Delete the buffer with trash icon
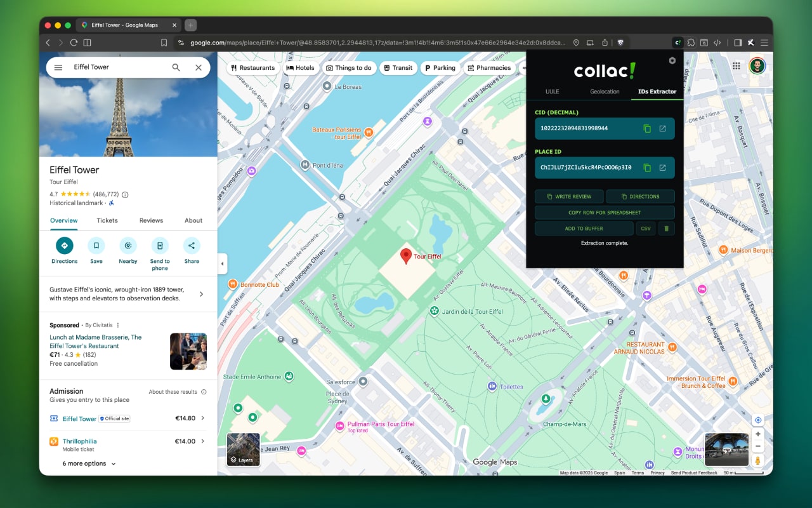Viewport: 812px width, 508px height. click(666, 229)
